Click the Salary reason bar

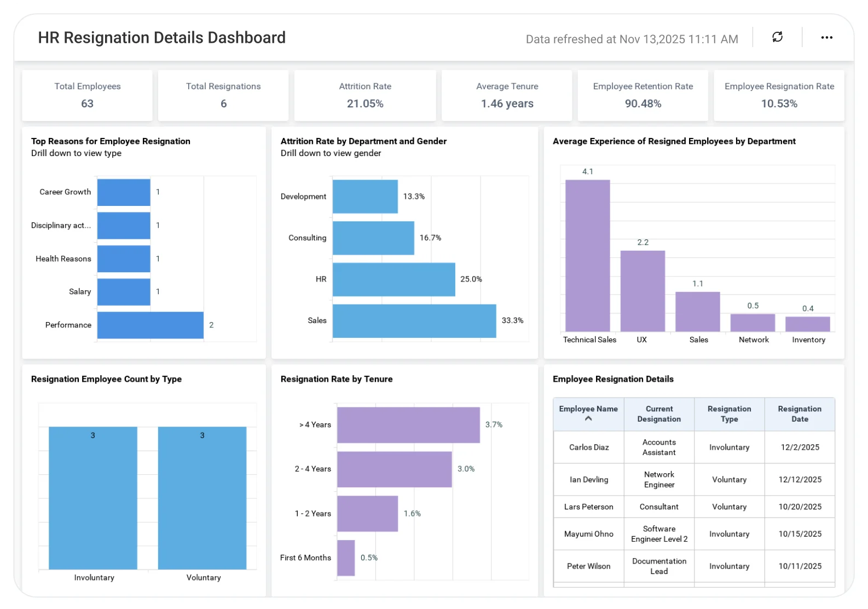[x=124, y=292]
